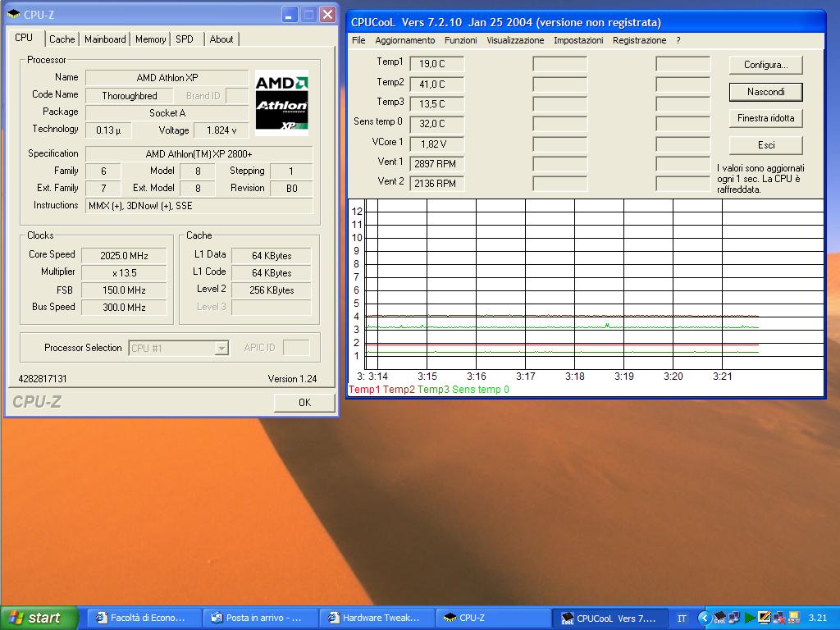Switch to the Facoltà di Econo... taskbar window

(x=144, y=619)
